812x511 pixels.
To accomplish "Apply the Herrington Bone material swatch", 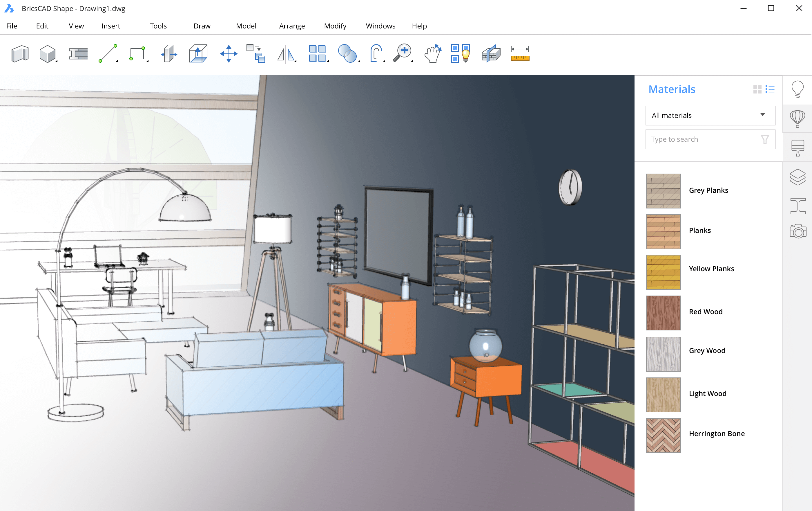I will pyautogui.click(x=663, y=435).
